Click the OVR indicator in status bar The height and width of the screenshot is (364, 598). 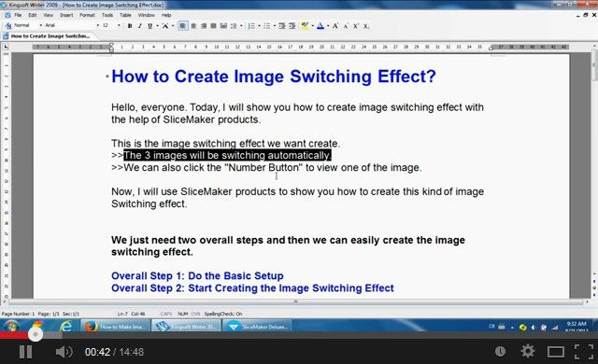[195, 314]
